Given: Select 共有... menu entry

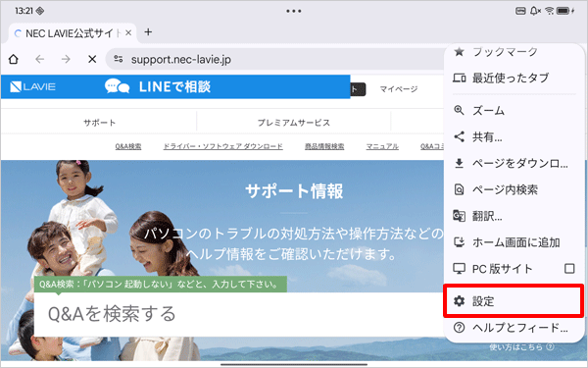Looking at the screenshot, I should pyautogui.click(x=514, y=137).
